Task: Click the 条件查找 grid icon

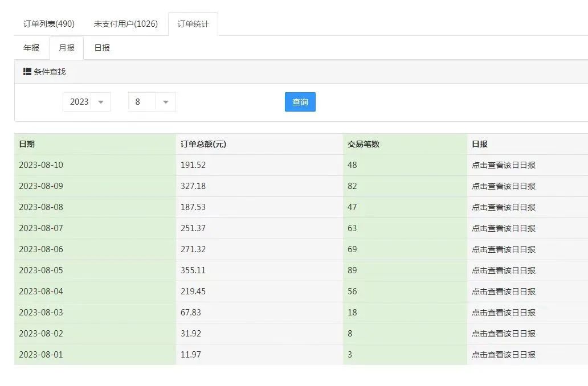Action: (26, 71)
